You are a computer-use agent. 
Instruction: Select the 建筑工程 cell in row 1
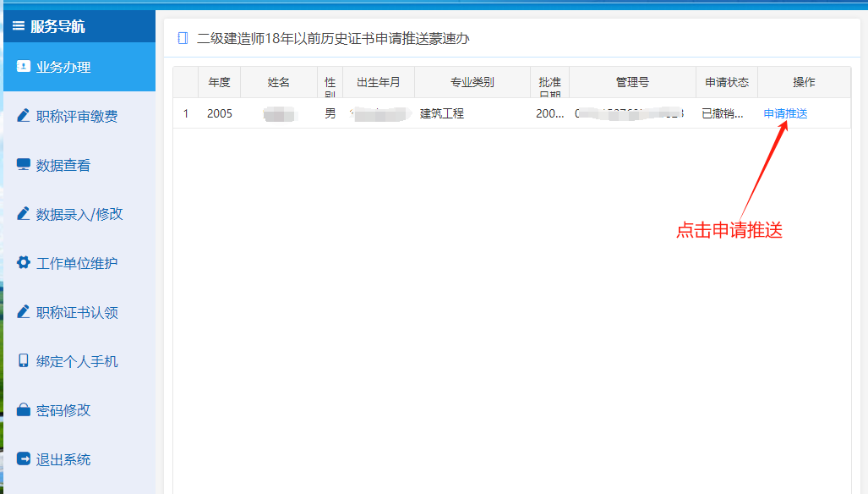click(442, 113)
